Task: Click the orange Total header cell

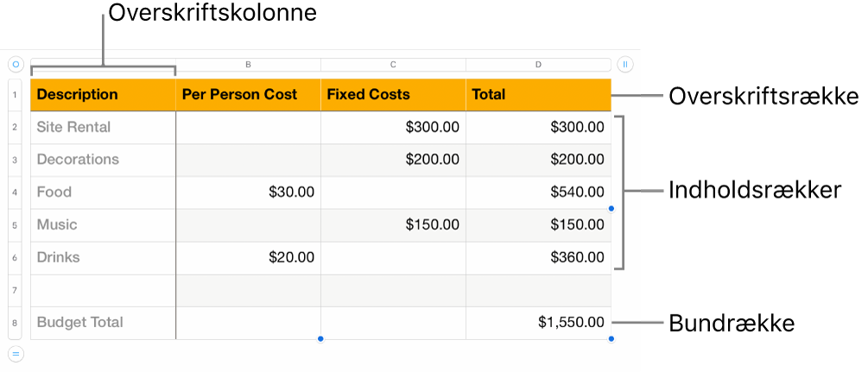Action: (x=538, y=95)
